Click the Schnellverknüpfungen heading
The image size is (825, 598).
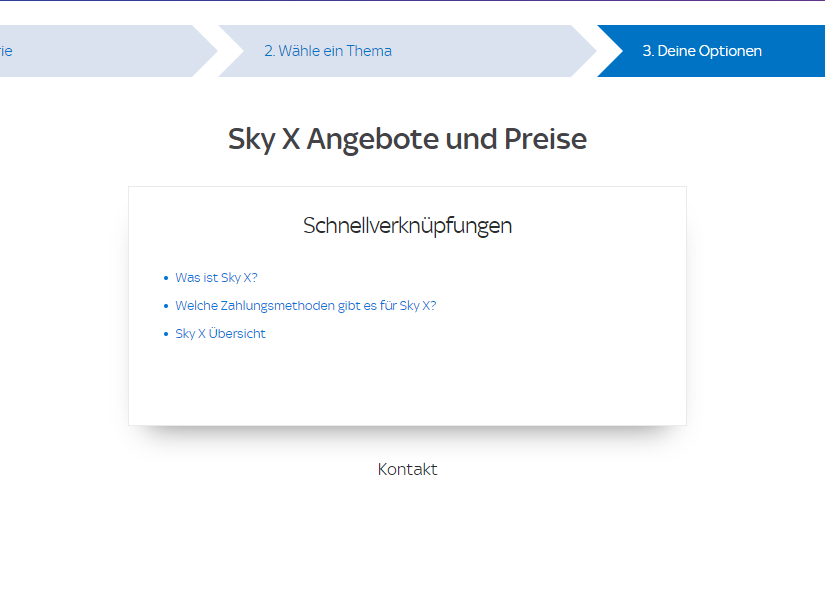[407, 226]
